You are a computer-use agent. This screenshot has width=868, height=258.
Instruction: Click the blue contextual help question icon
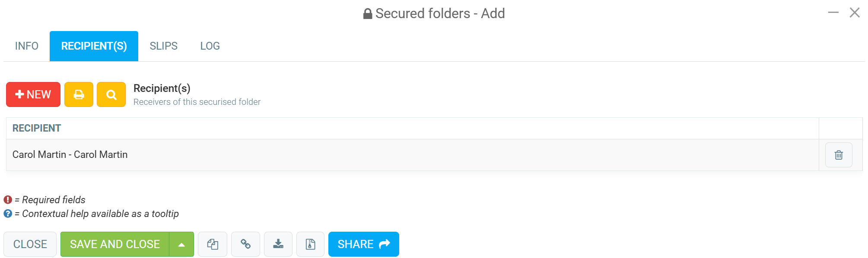(x=8, y=214)
